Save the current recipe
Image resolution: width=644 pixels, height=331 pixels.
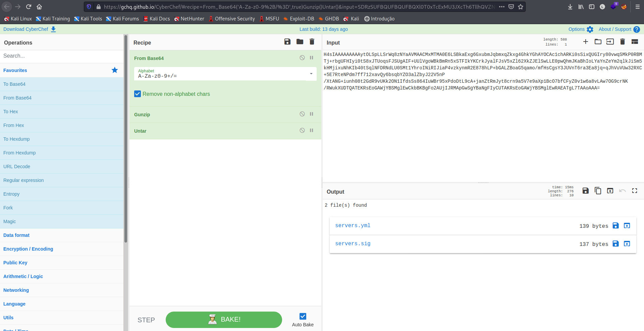287,42
